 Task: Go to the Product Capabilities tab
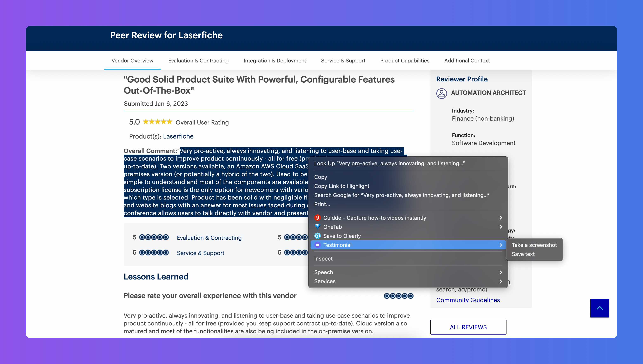[x=405, y=61]
